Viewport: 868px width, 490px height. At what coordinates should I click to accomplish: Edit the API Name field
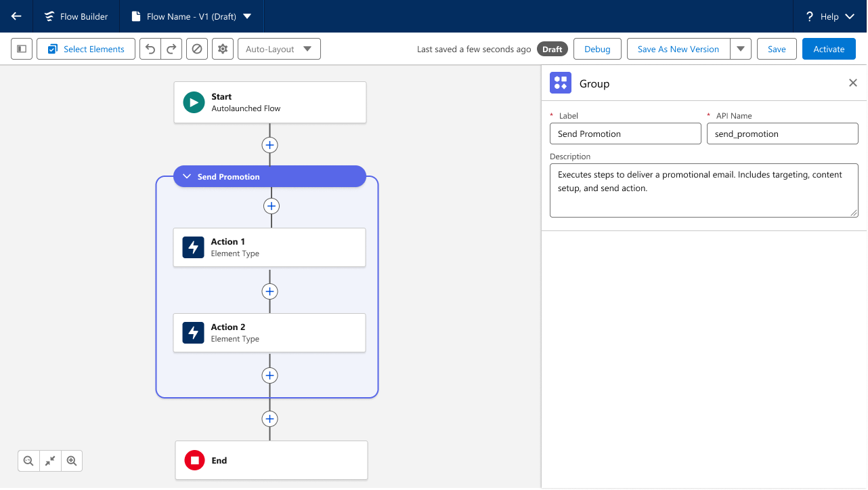click(783, 134)
